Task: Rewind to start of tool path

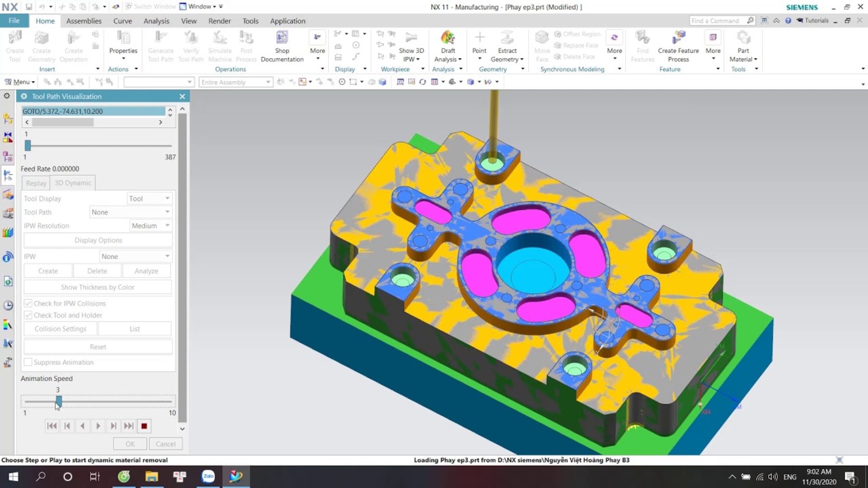Action: (52, 426)
